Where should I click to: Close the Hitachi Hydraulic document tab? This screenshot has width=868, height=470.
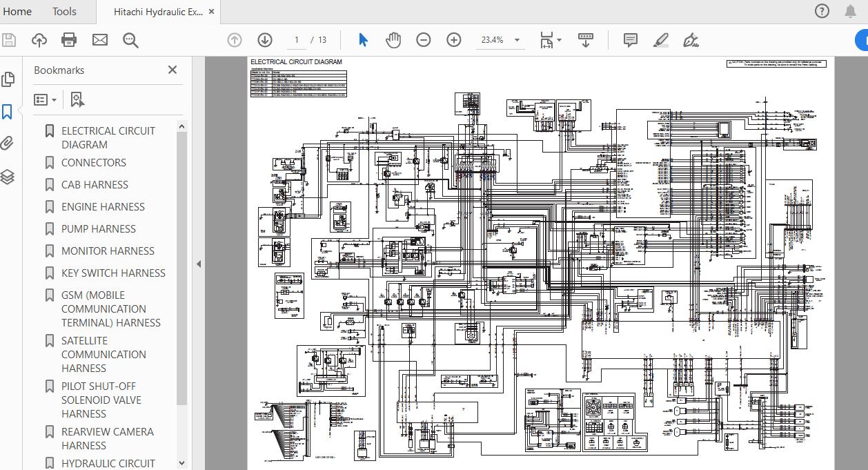(x=211, y=12)
